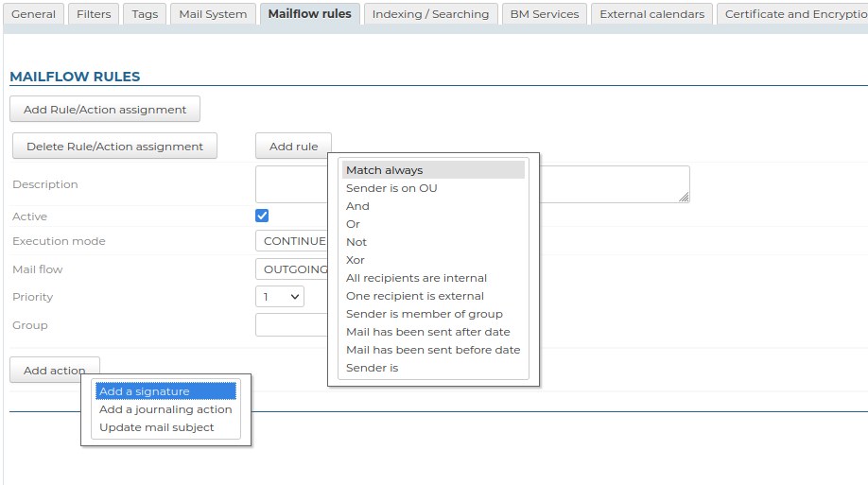This screenshot has height=485, width=868.
Task: Open the Mail System tab
Action: pyautogui.click(x=213, y=14)
